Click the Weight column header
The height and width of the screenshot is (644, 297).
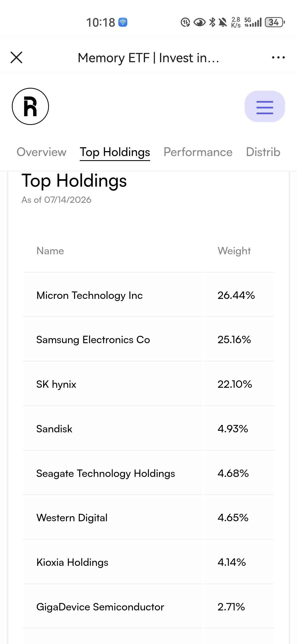tap(234, 251)
